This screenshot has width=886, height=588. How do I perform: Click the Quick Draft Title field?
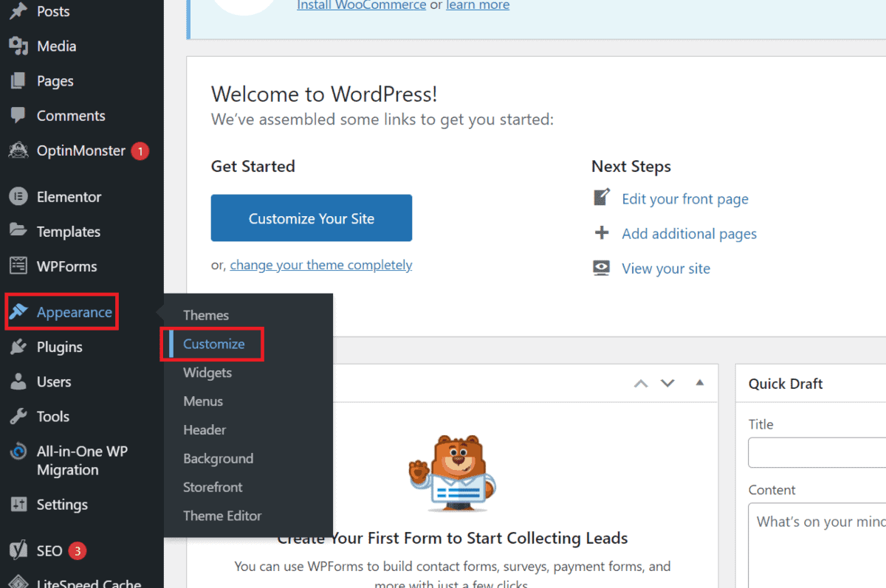click(x=820, y=452)
